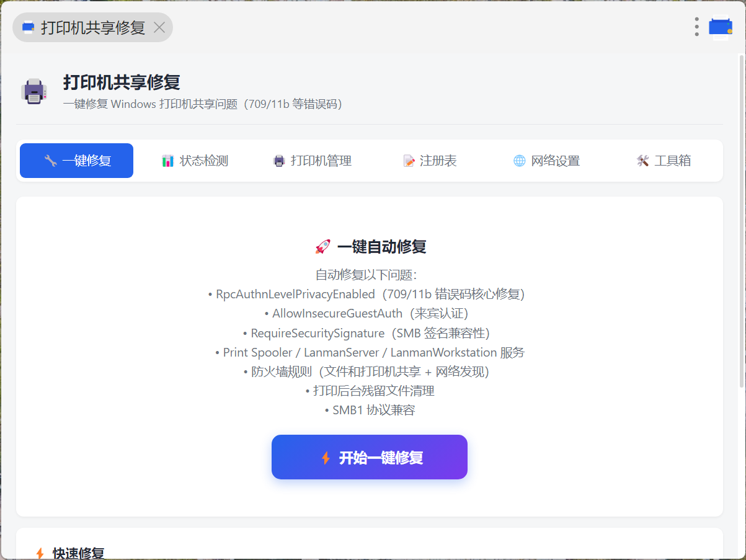Screen dimensions: 746x560
Task: Click the SMB1 协议兼容 line
Action: click(370, 410)
